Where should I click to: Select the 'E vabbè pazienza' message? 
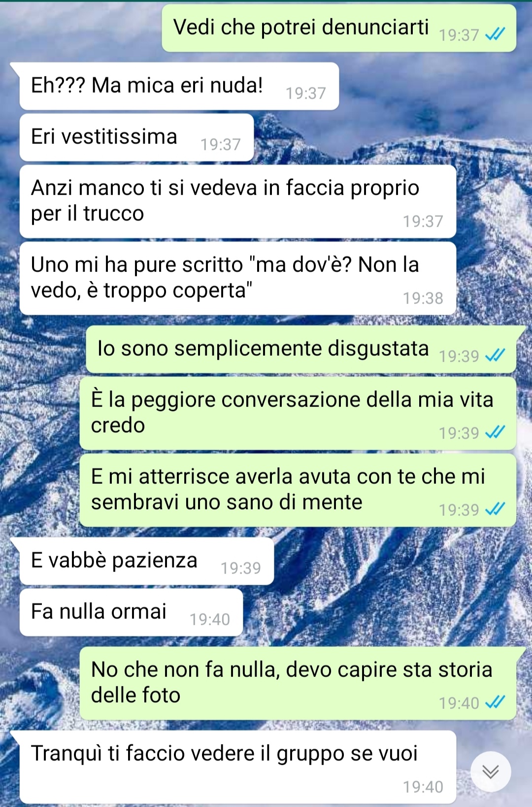[146, 561]
